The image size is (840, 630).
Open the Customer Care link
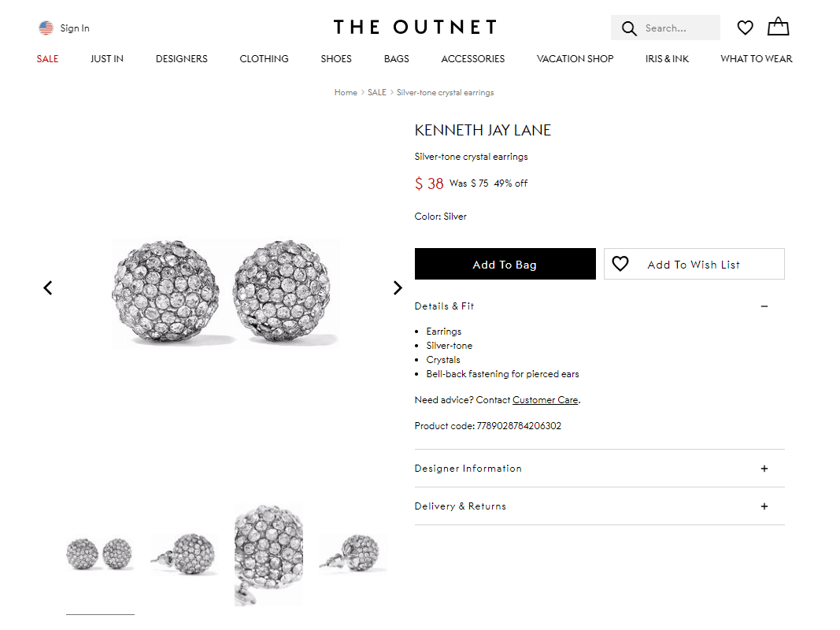click(546, 400)
